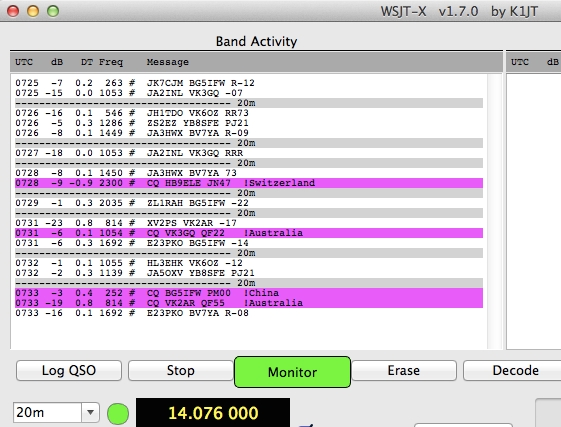Select row JK7CJM BG5IFW R-12

coord(249,83)
